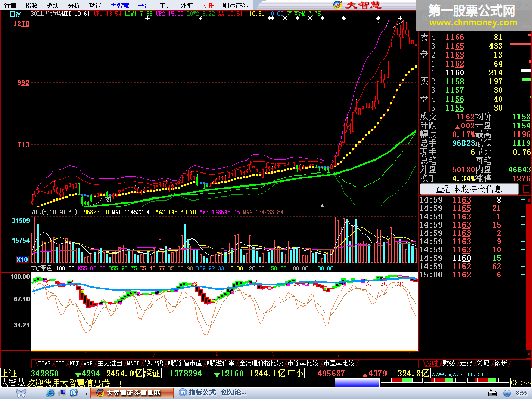
Task: Open the 平台 menu
Action: click(144, 5)
